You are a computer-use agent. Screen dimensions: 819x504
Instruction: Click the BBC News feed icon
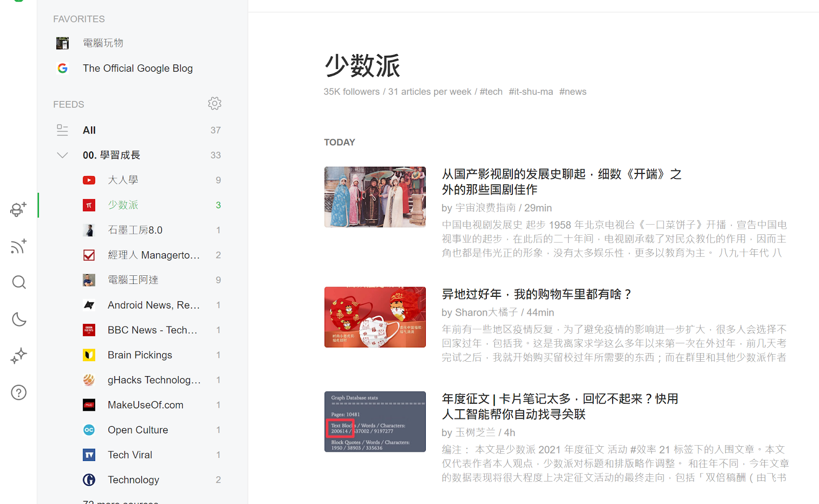[89, 330]
